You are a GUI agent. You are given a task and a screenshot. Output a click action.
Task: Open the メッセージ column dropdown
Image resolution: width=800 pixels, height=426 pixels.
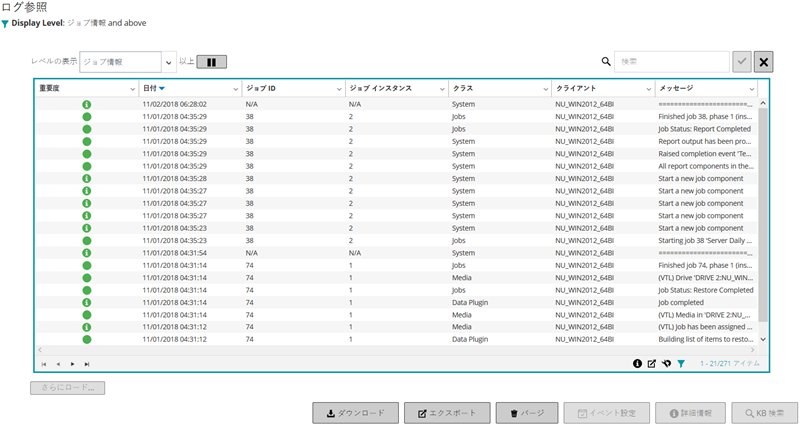(x=752, y=89)
